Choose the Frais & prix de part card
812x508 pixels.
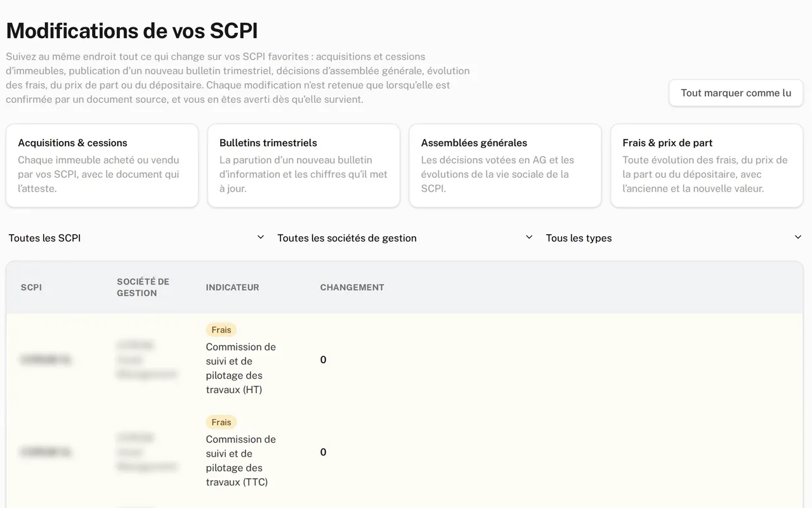pyautogui.click(x=707, y=166)
